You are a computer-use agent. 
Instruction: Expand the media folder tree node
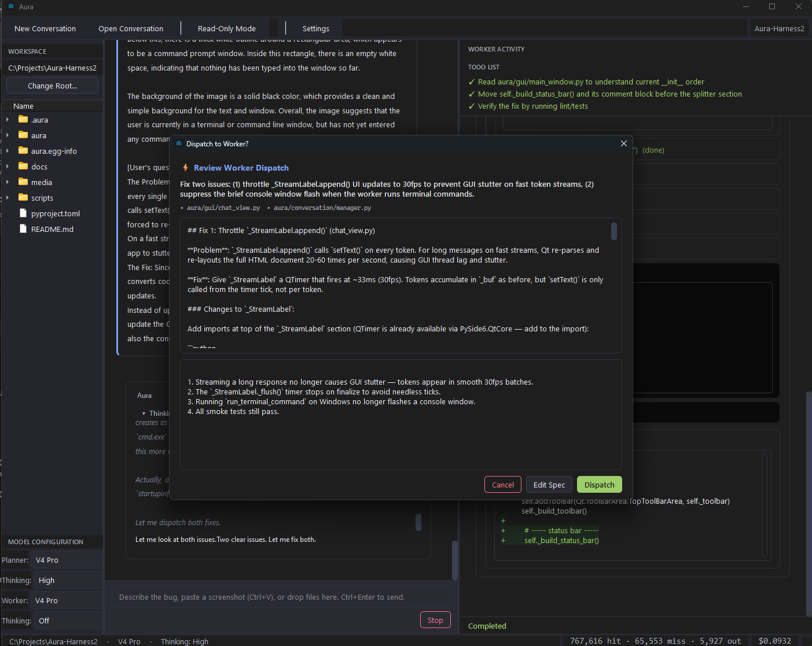[8, 182]
